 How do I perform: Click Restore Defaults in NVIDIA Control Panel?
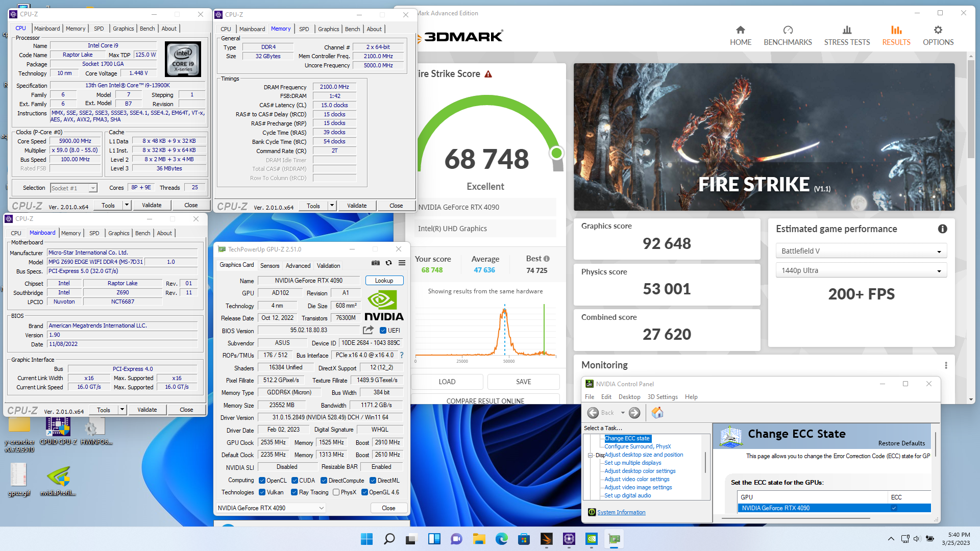901,443
